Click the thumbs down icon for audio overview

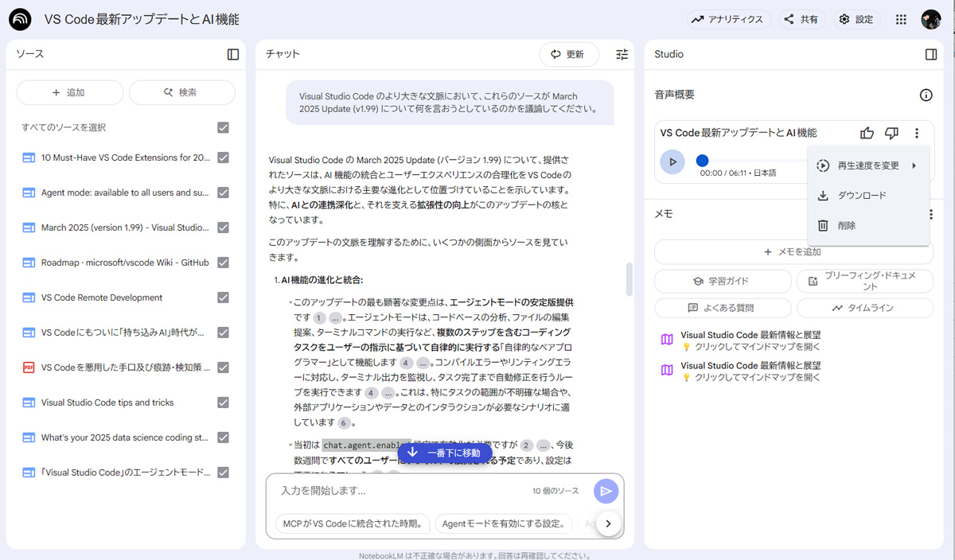(x=891, y=133)
